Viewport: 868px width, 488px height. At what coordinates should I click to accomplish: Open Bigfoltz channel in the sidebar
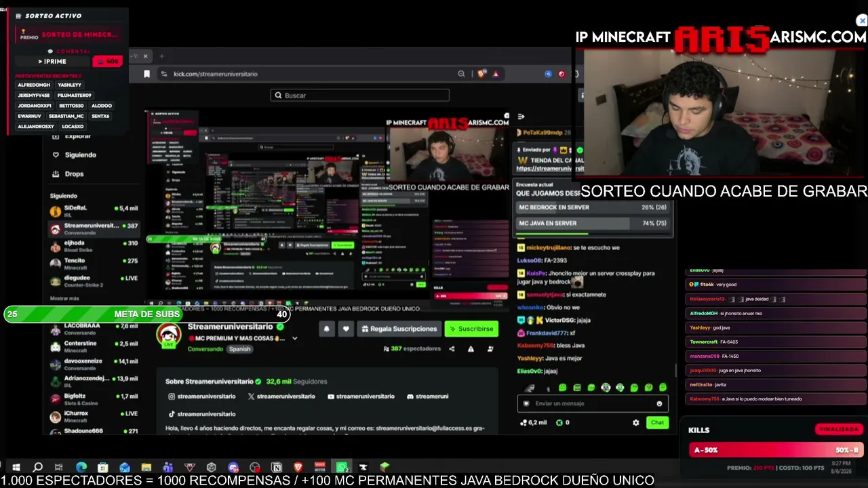94,399
